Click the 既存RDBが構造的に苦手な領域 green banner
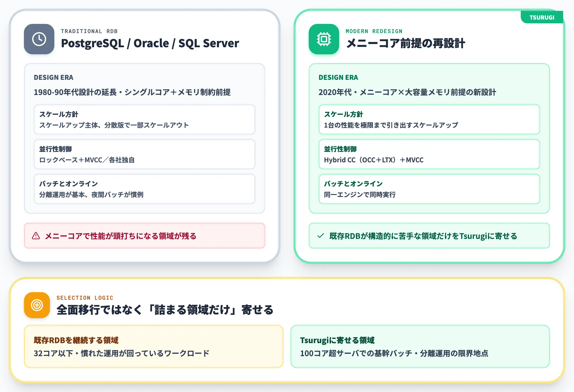Viewport: 574px width, 392px height. point(429,236)
